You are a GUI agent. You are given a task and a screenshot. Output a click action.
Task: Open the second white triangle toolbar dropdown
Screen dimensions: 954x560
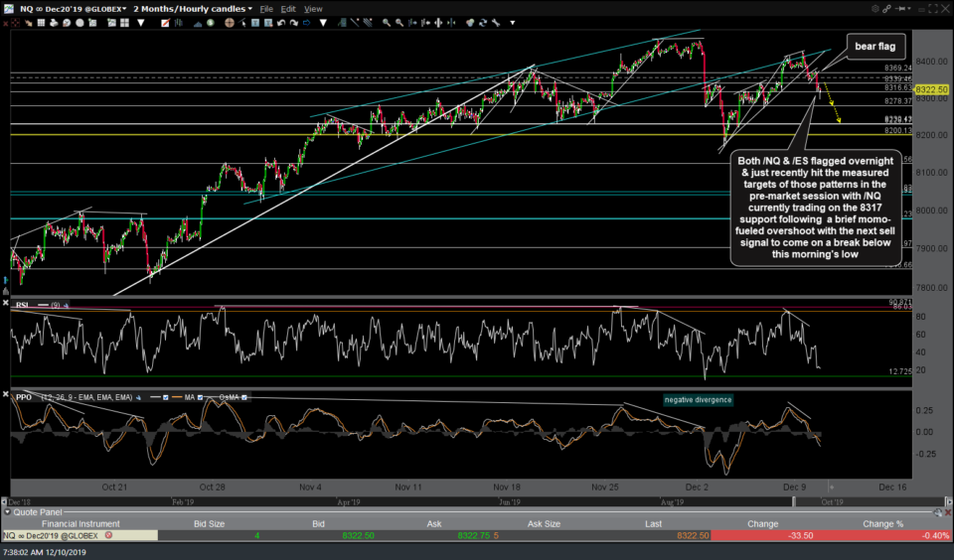point(323,23)
